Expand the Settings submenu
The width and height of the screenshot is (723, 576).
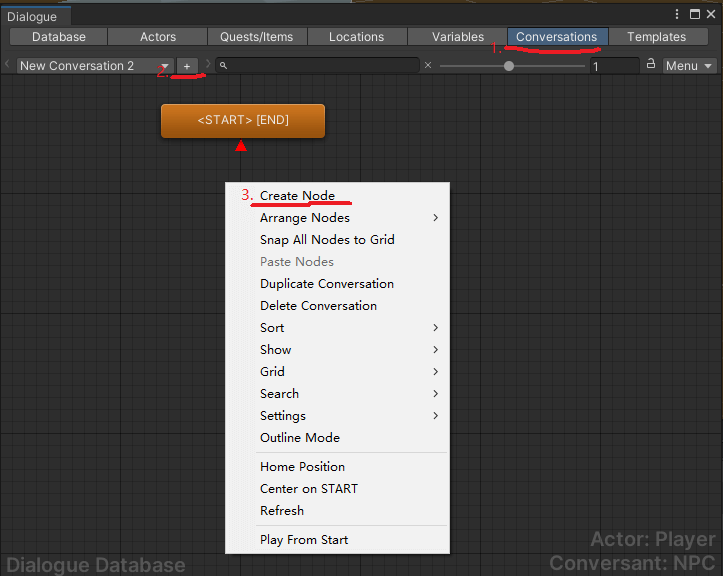(337, 416)
